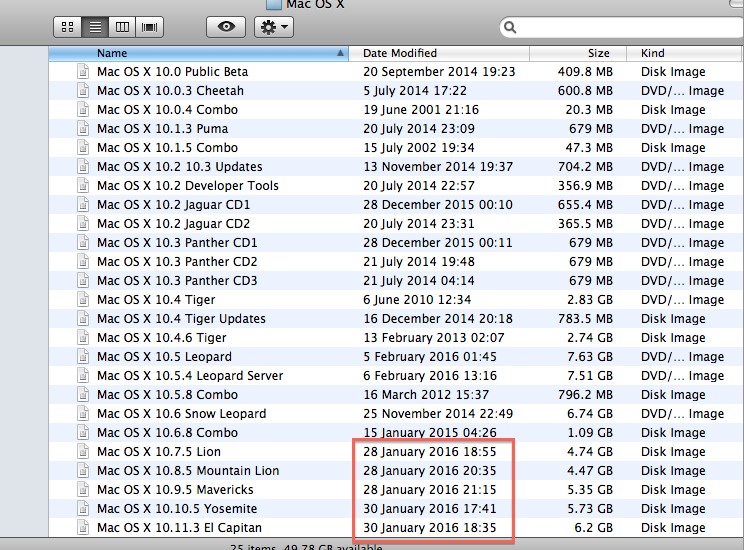This screenshot has width=744, height=550.
Task: Click the search magnifier icon
Action: click(x=510, y=27)
